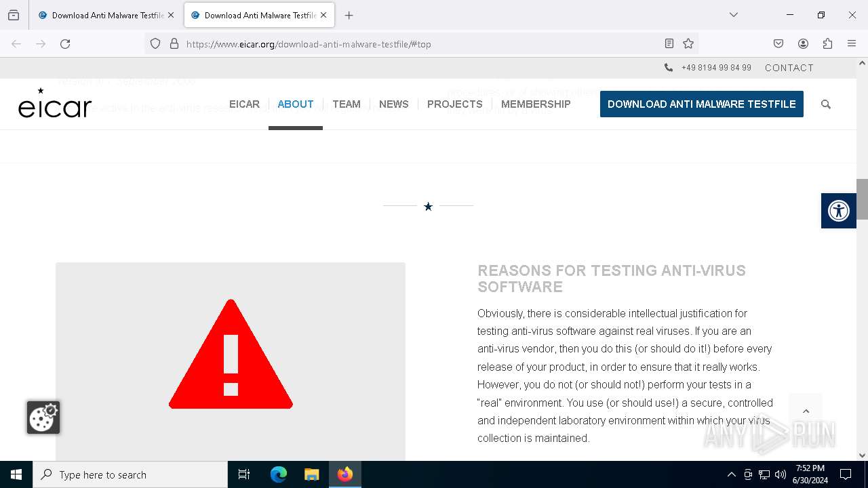Open the Windows Start menu
Viewport: 868px width, 488px height.
[x=16, y=474]
